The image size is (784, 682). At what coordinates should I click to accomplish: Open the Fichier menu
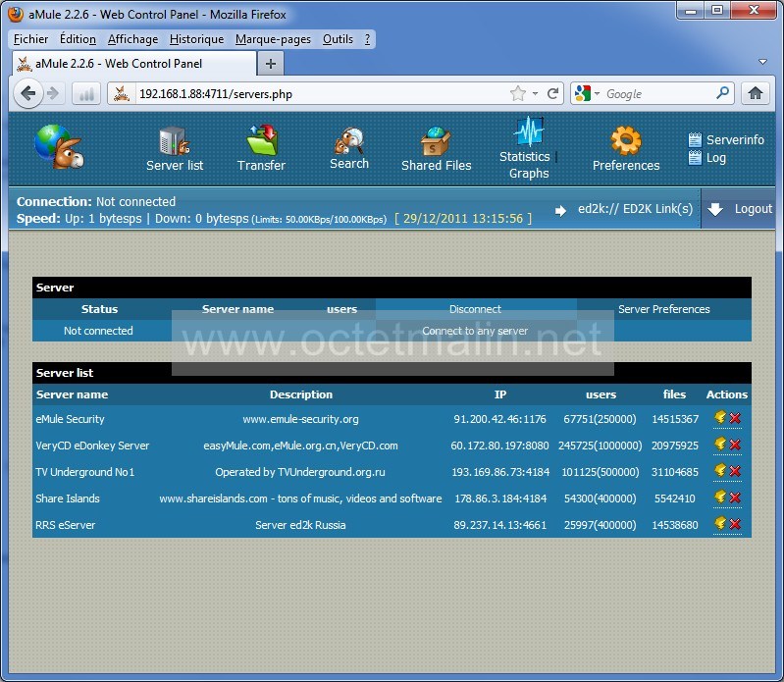coord(31,39)
